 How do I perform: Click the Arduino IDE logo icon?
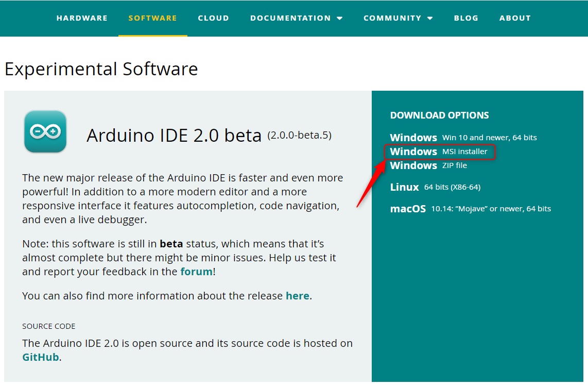[x=45, y=132]
